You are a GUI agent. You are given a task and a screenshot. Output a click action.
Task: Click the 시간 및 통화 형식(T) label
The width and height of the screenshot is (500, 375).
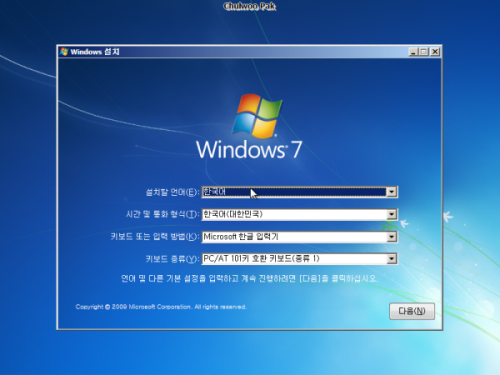[162, 214]
